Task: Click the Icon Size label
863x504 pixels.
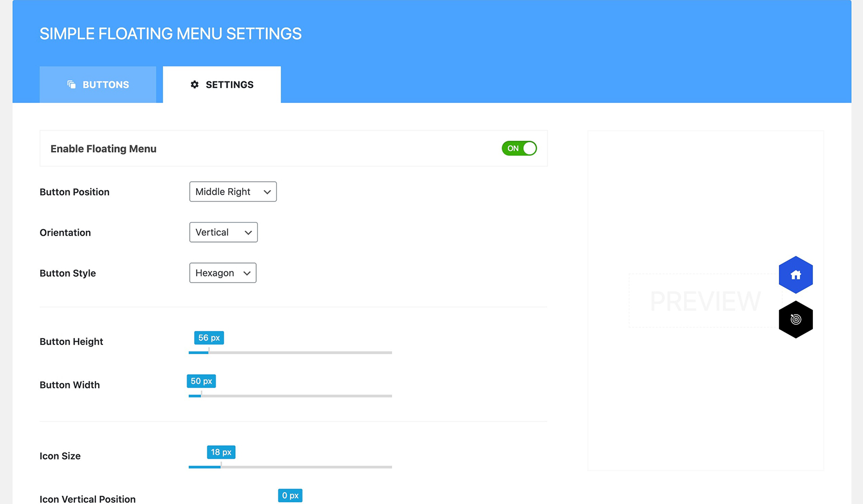Action: [60, 456]
